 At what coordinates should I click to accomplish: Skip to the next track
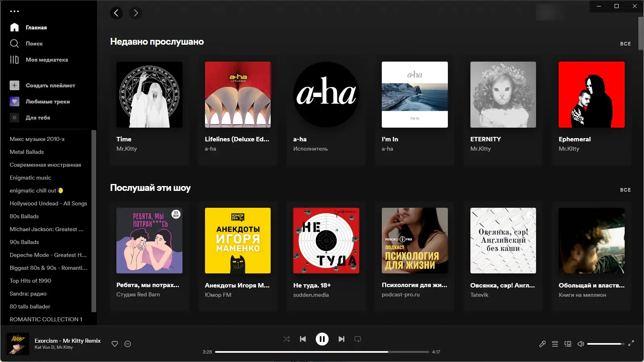342,339
